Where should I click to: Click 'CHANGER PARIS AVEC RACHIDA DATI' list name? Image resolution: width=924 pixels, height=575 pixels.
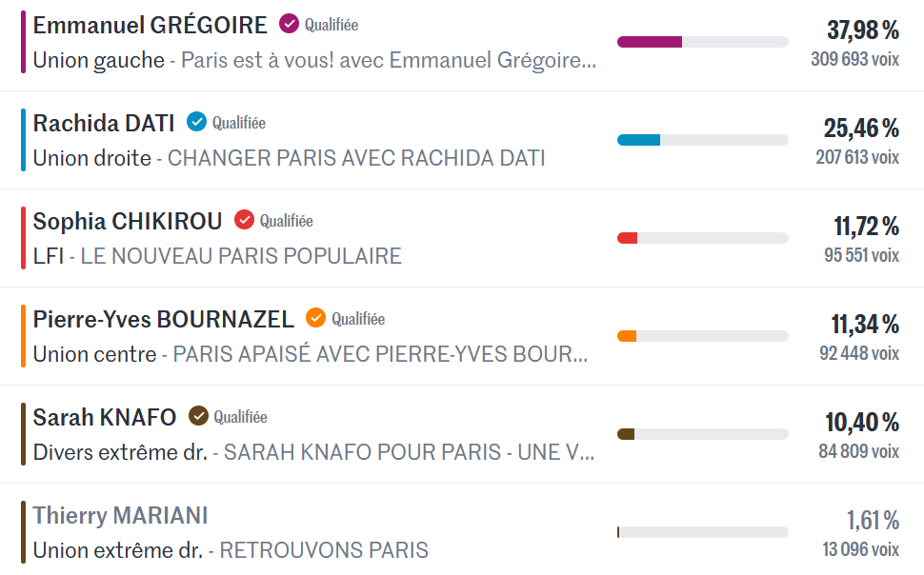pyautogui.click(x=356, y=158)
